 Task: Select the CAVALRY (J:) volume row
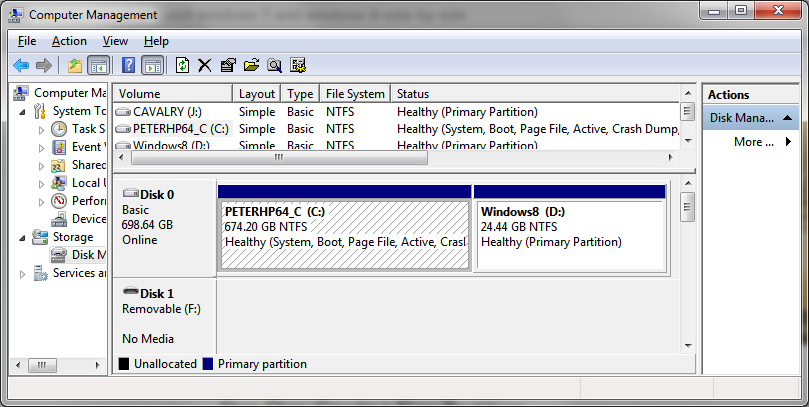point(396,112)
